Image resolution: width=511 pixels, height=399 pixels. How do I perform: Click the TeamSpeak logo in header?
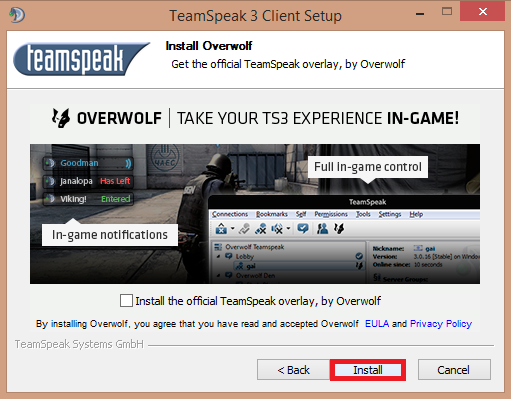81,59
